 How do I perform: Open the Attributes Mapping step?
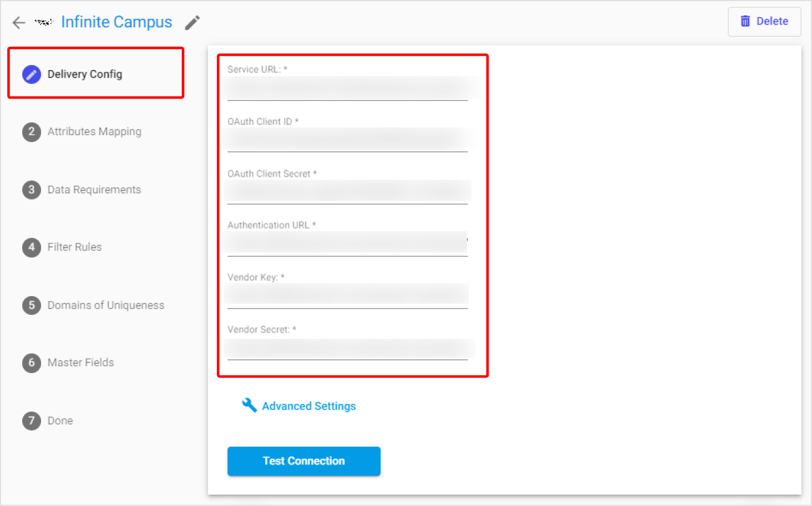point(94,132)
